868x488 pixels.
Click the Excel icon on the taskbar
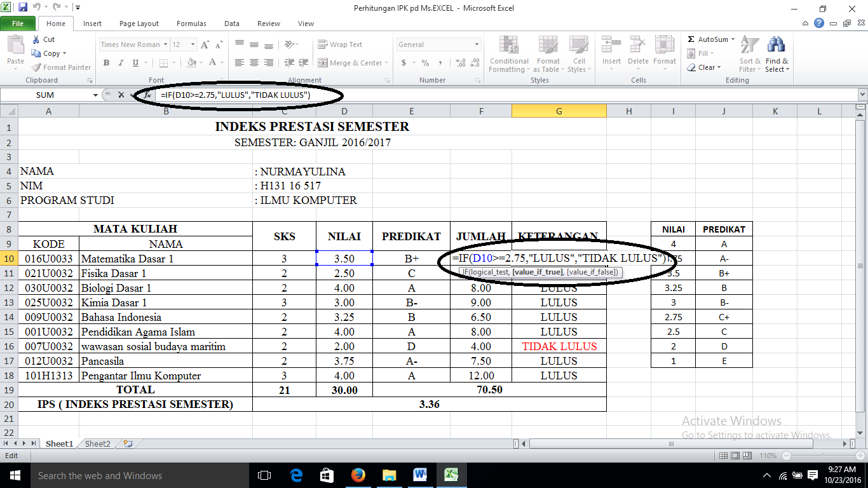point(451,475)
